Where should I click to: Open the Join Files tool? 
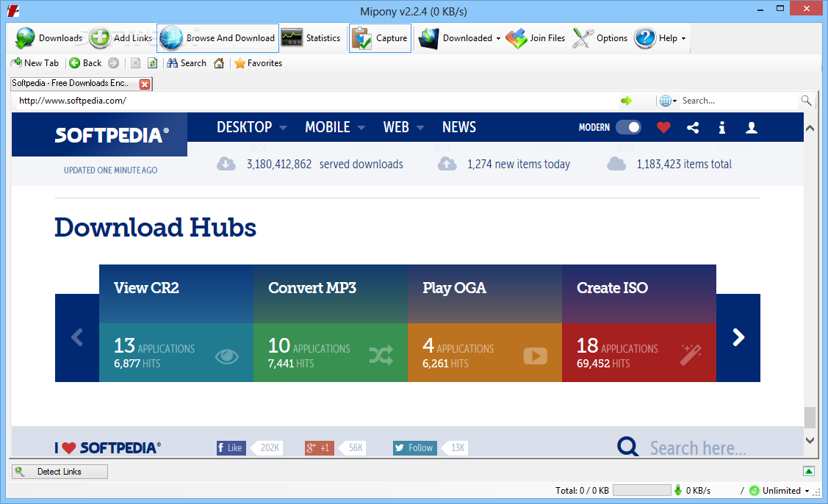[536, 38]
